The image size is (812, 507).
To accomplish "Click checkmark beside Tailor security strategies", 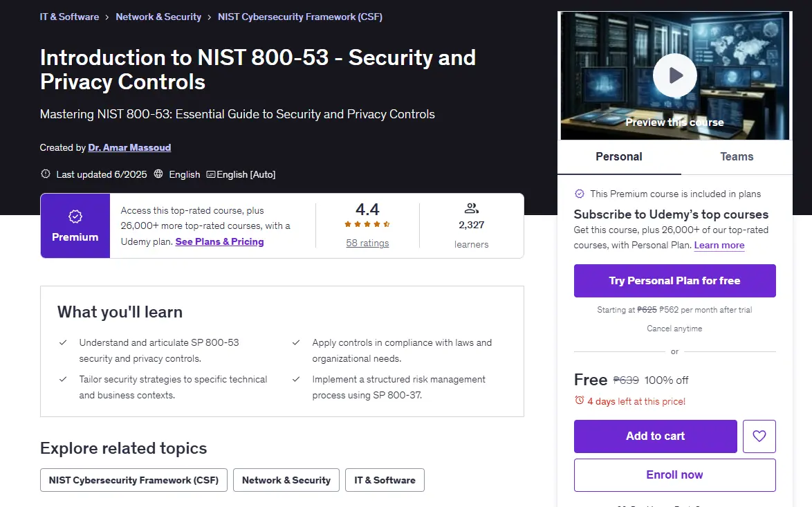I will click(63, 379).
